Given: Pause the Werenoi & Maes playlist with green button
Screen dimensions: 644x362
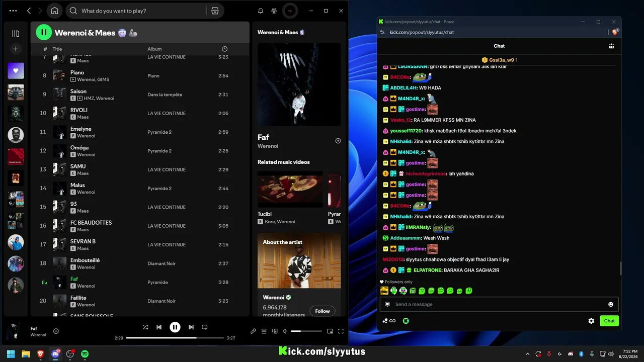Looking at the screenshot, I should tap(44, 33).
